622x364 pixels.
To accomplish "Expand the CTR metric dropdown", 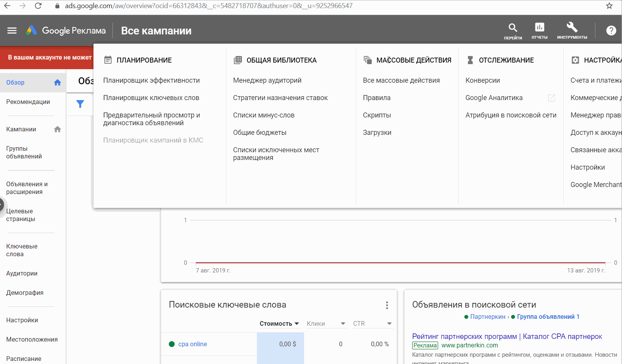I will pos(389,324).
